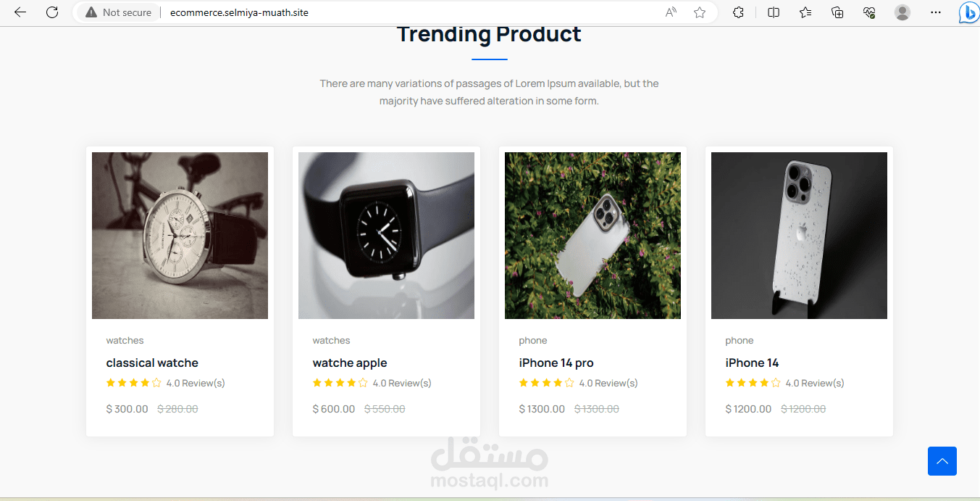Screen dimensions: 980x501
Task: Click the blue scroll-to-top arrow button
Action: tap(942, 461)
